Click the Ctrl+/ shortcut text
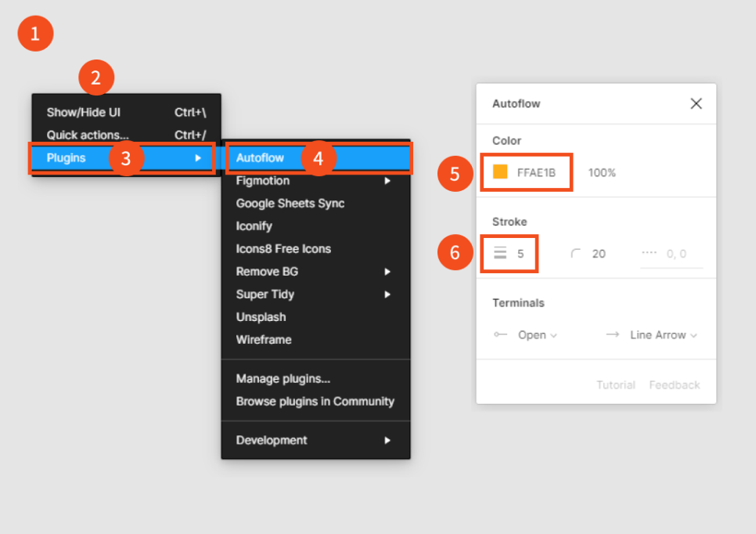Viewport: 756px width, 534px height. point(190,135)
